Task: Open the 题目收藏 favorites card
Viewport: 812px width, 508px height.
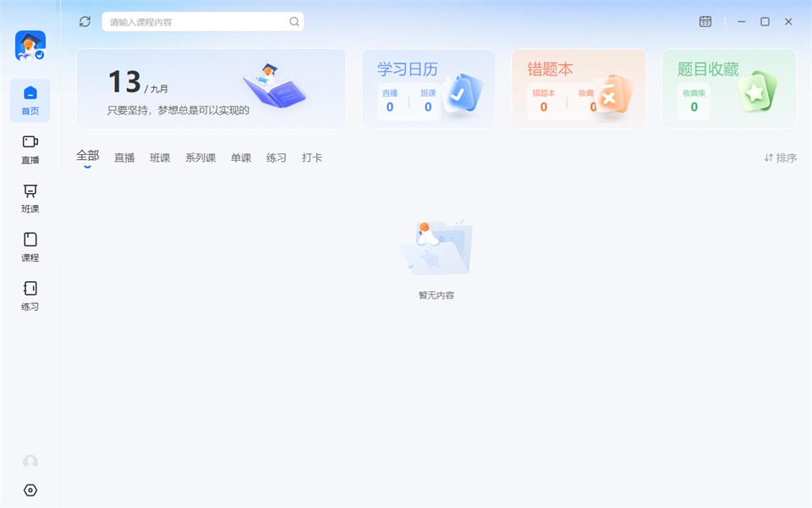Action: point(728,89)
